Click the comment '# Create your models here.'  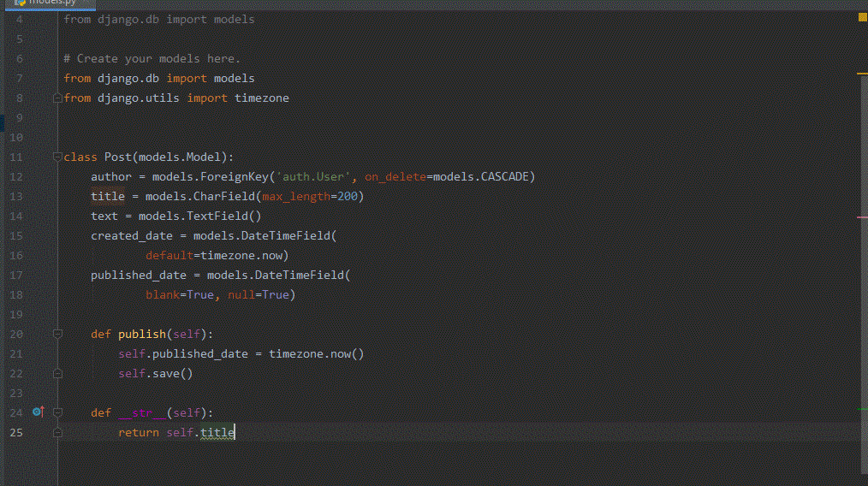(x=152, y=59)
